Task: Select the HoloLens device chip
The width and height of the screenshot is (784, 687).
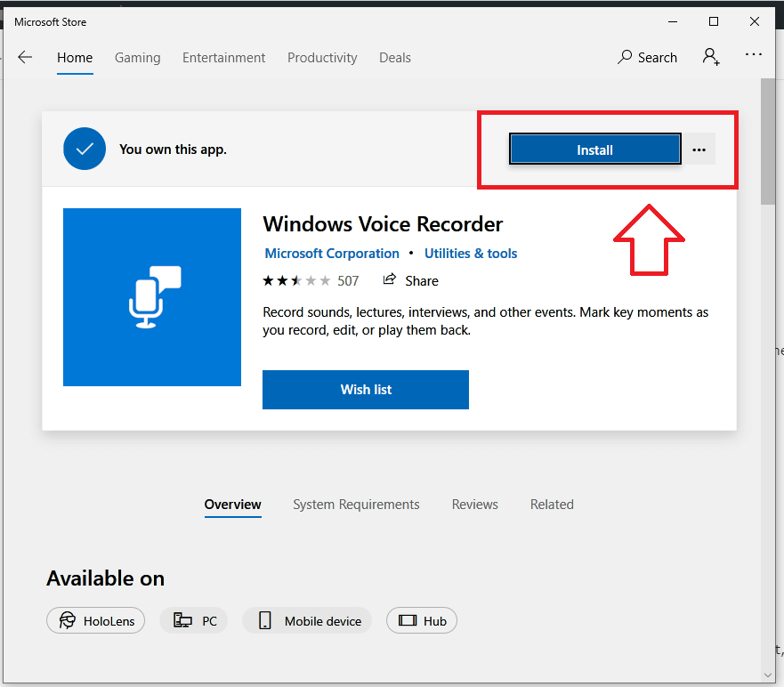Action: (95, 620)
